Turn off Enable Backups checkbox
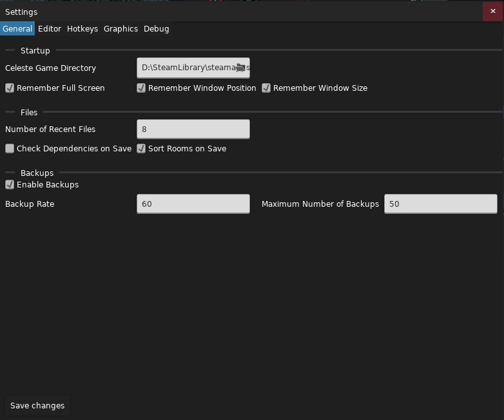This screenshot has width=504, height=420. [10, 185]
